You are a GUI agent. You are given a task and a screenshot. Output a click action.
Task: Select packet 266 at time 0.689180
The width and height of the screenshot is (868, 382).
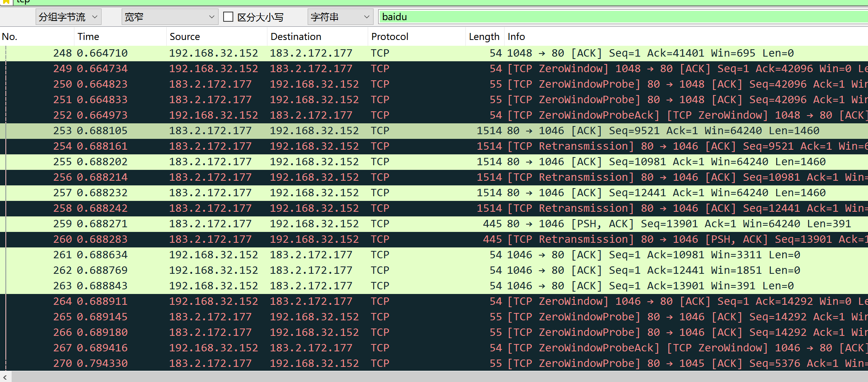[434, 332]
